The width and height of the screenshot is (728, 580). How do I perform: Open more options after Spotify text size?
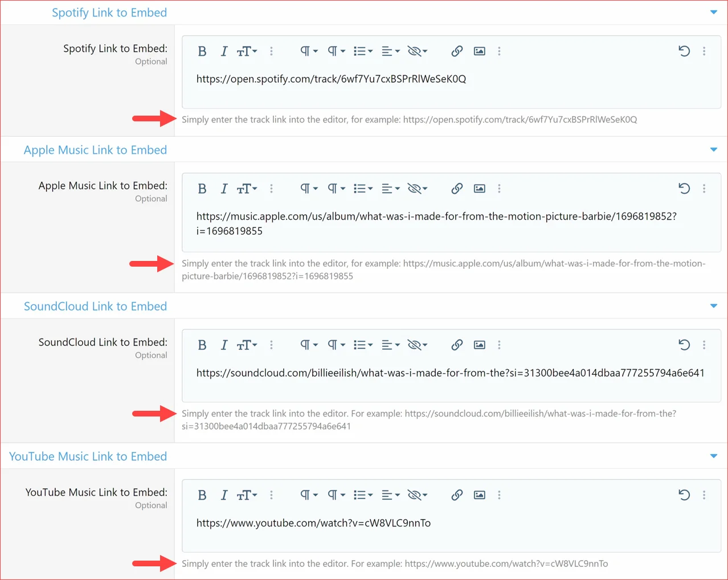271,51
